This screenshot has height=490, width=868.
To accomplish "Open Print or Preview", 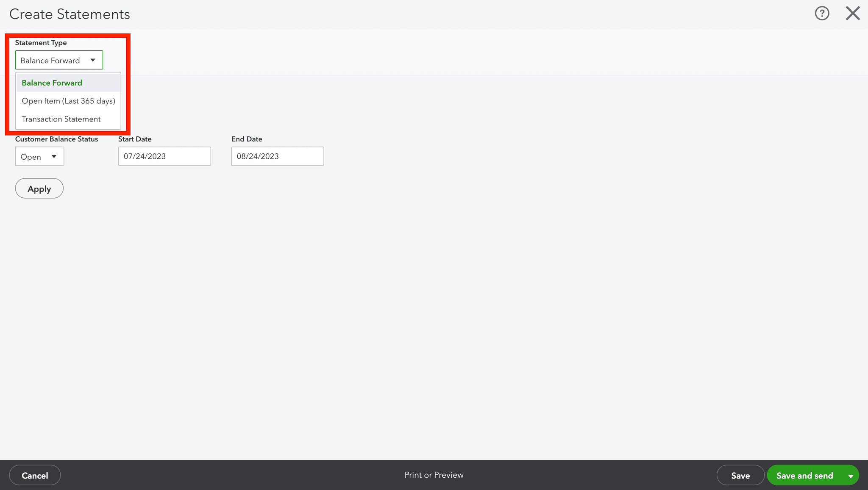I will click(x=434, y=475).
